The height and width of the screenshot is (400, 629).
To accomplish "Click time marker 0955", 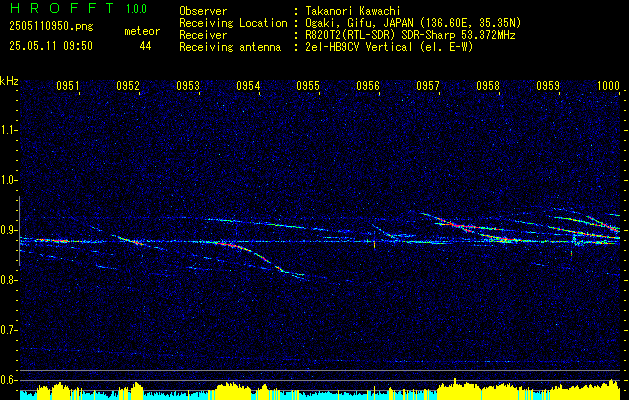I will point(308,85).
